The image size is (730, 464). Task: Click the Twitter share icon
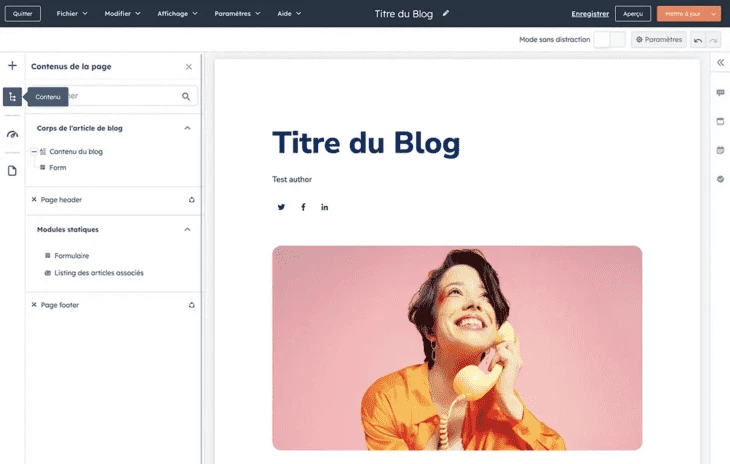pyautogui.click(x=281, y=207)
